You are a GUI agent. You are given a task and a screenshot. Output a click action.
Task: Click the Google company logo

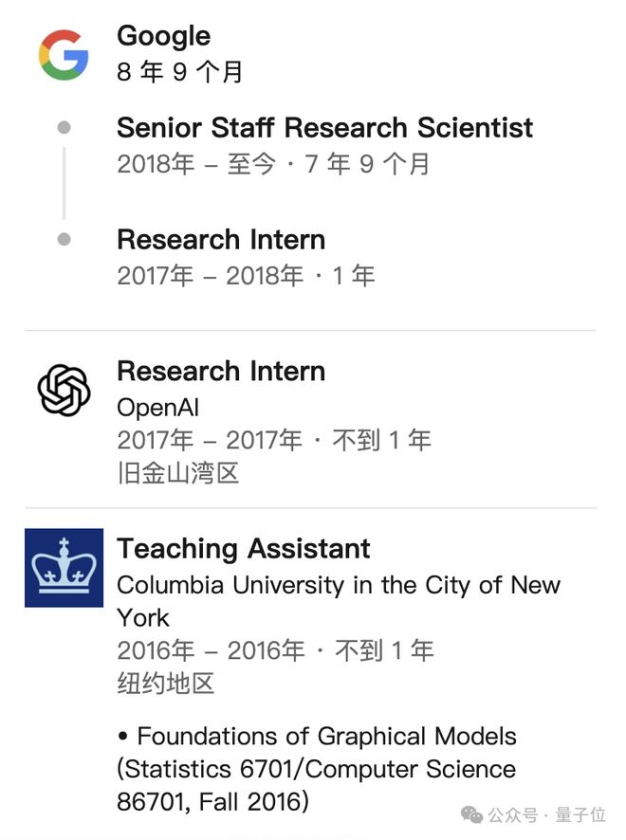64,53
